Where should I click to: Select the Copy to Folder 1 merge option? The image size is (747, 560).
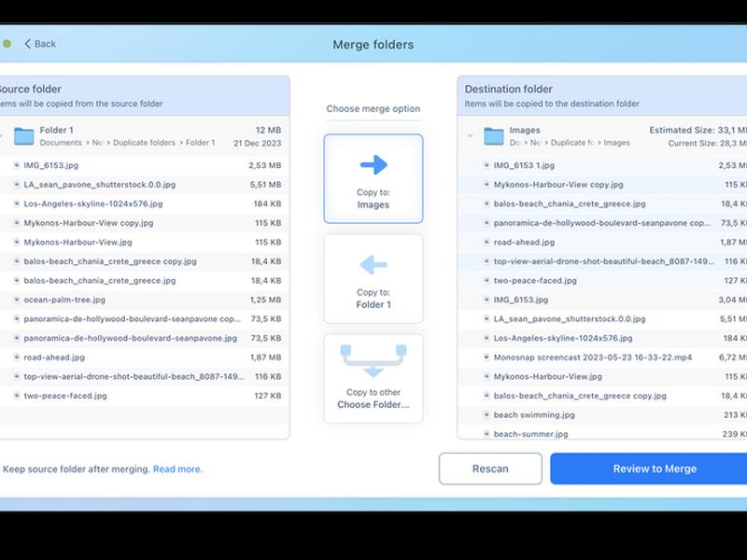(x=373, y=278)
